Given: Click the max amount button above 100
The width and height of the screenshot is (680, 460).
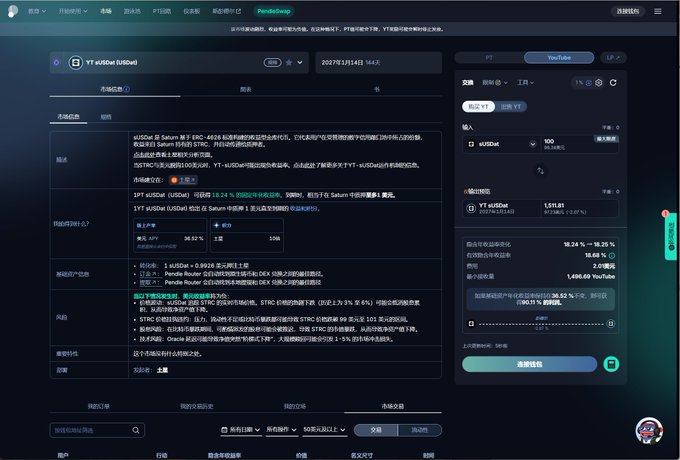Looking at the screenshot, I should point(606,139).
